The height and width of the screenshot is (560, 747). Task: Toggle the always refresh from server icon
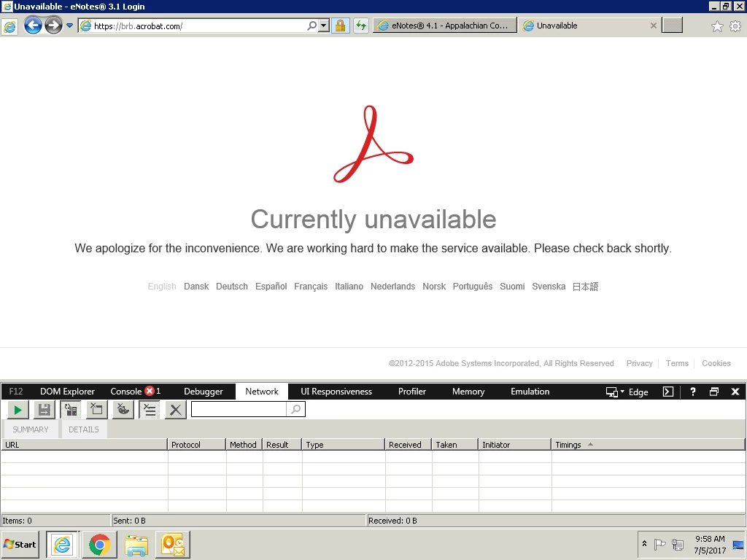pyautogui.click(x=71, y=410)
